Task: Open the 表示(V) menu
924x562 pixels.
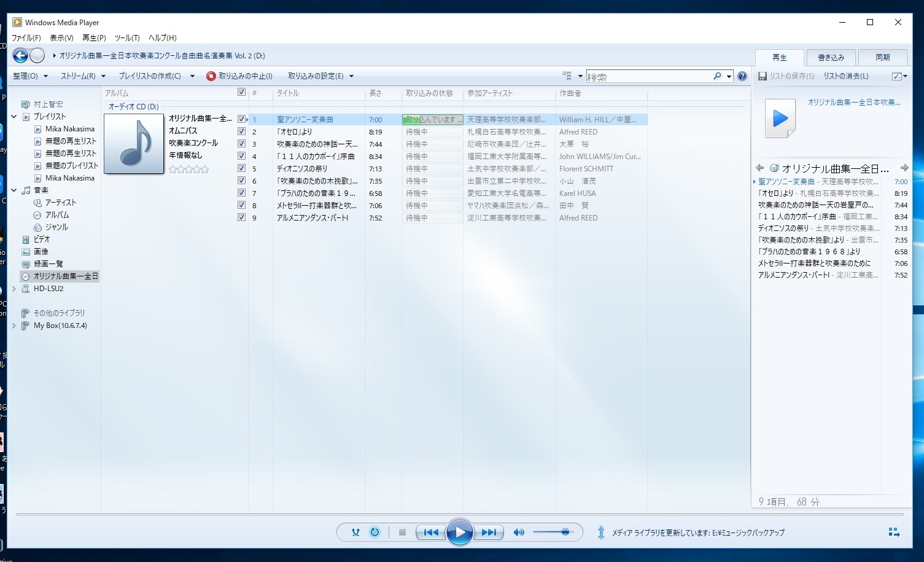Action: [x=61, y=38]
